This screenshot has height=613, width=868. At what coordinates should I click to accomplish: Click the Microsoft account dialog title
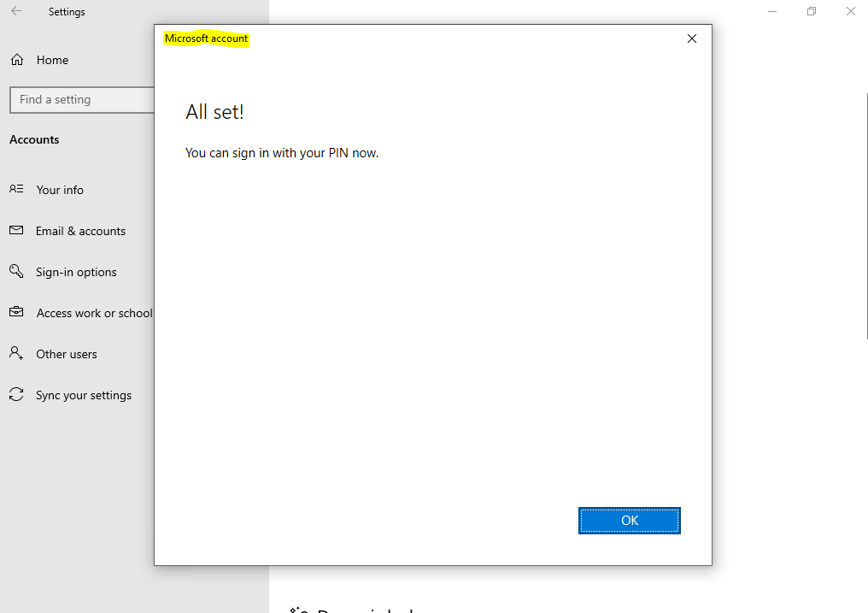click(207, 38)
